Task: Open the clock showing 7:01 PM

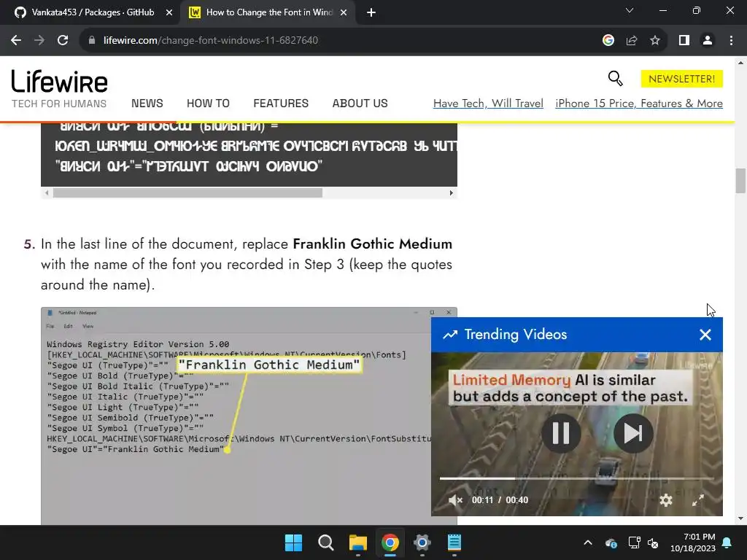Action: point(693,542)
